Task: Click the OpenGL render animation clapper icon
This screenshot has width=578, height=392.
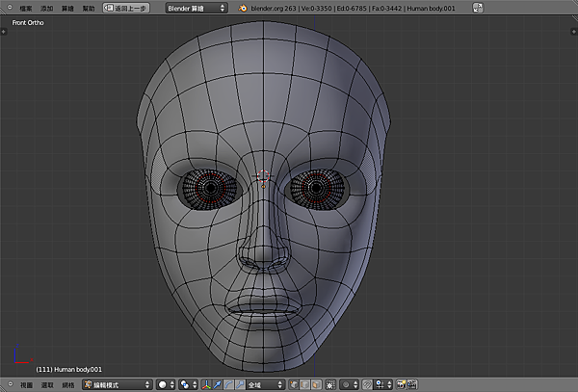Action: [410, 383]
